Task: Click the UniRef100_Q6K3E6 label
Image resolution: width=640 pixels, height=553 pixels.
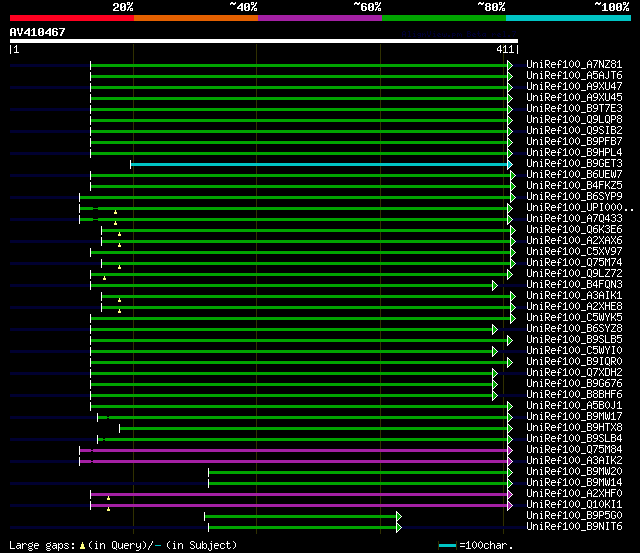Action: tap(574, 230)
